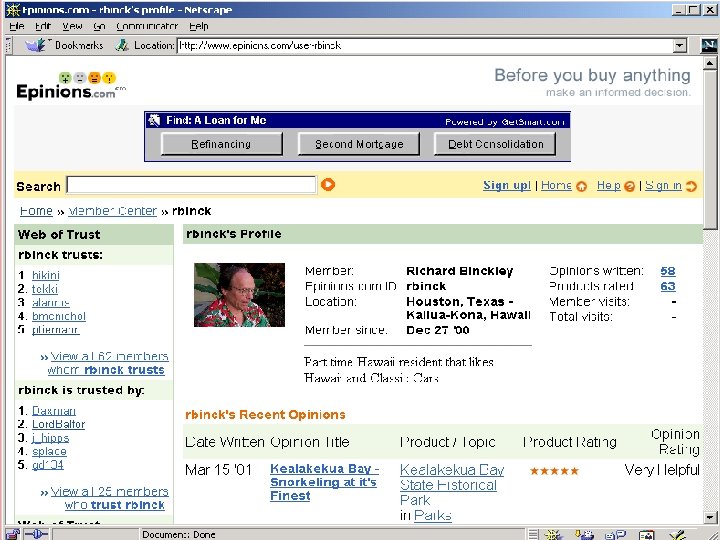Open Kealakekua Bay - Snorkeling at it's Finest opinion
The image size is (720, 540).
(324, 482)
